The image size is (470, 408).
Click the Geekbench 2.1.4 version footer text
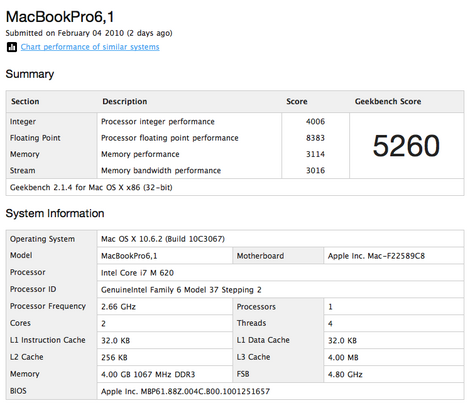[x=91, y=187]
